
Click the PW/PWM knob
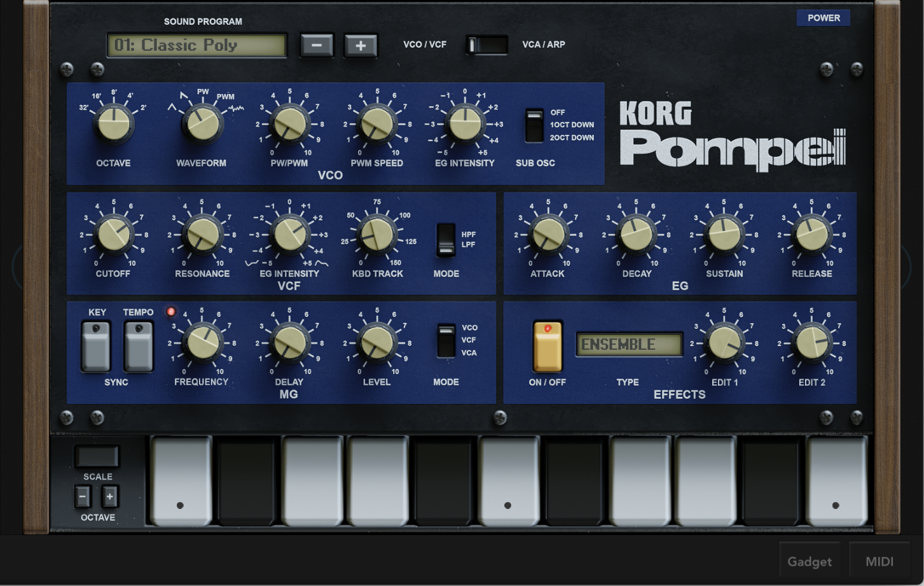click(x=289, y=123)
